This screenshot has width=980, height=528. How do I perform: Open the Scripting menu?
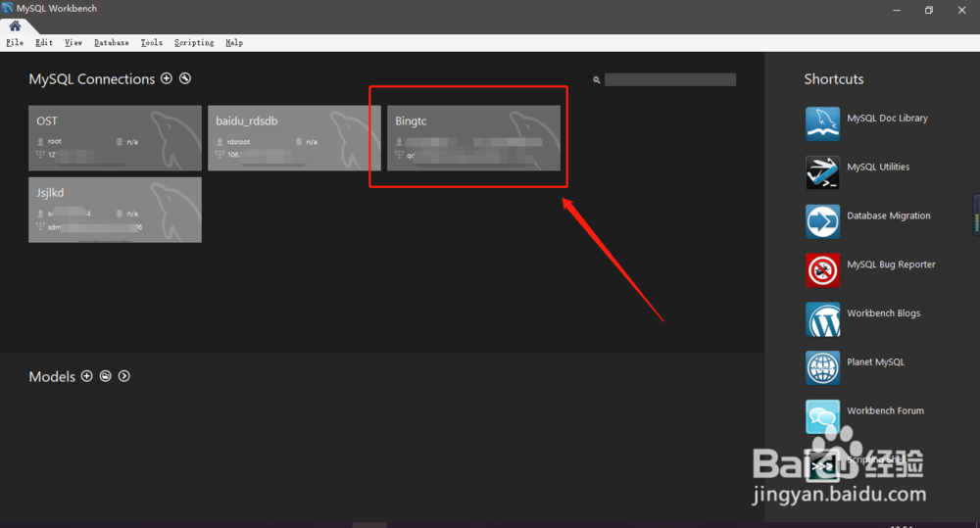click(194, 42)
